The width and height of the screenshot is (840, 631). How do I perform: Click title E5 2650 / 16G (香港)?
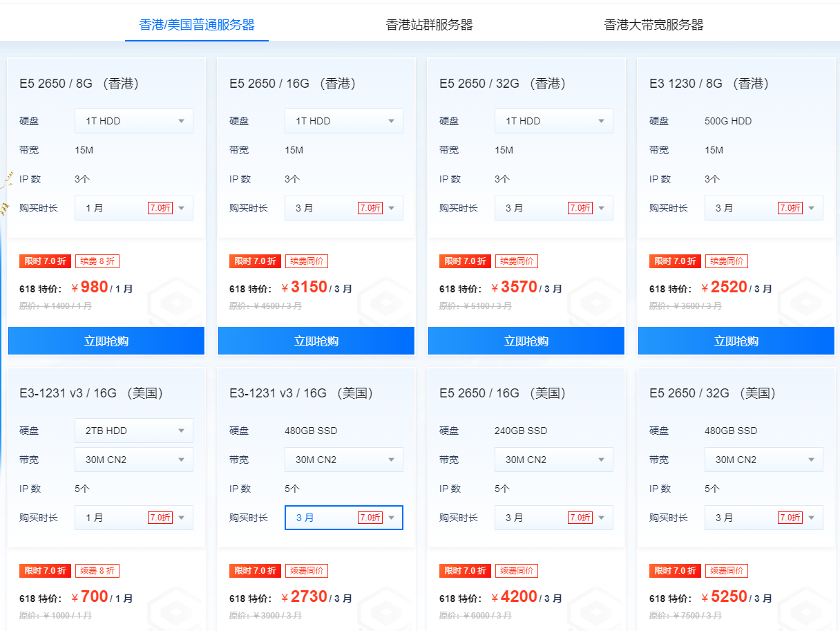tap(294, 84)
